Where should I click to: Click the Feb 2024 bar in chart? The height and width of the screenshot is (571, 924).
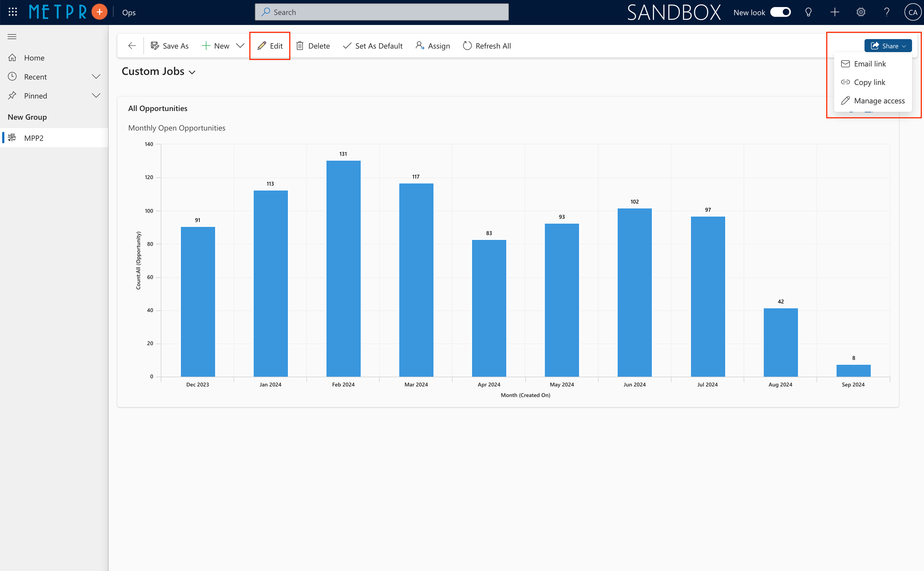click(x=343, y=268)
